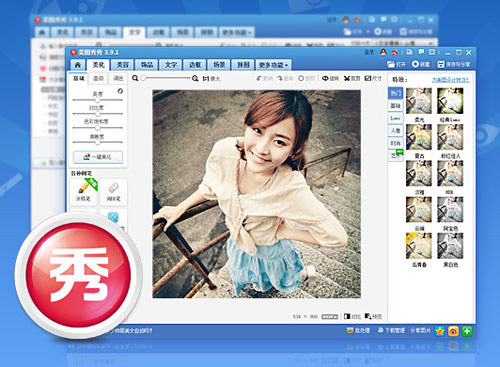Viewport: 500px width, 367px height.
Task: Click the zoom-in magnifier icon
Action: coord(195,78)
